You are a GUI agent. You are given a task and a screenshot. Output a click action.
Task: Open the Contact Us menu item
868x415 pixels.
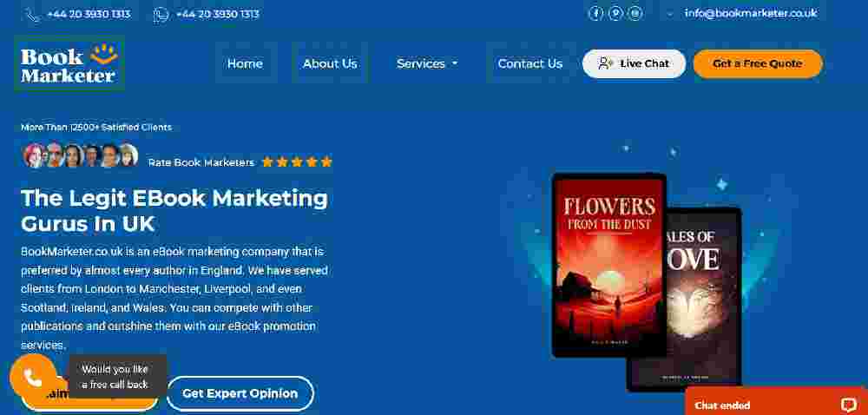point(529,63)
